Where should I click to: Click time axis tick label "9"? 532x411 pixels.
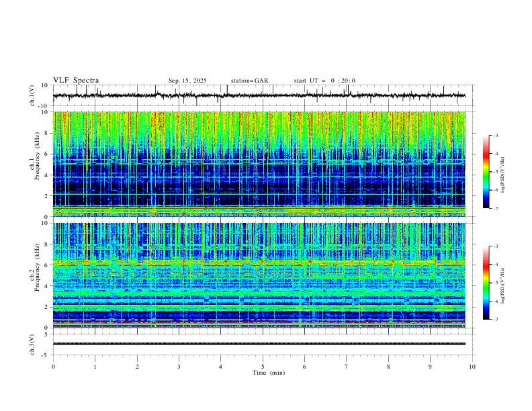pos(430,367)
